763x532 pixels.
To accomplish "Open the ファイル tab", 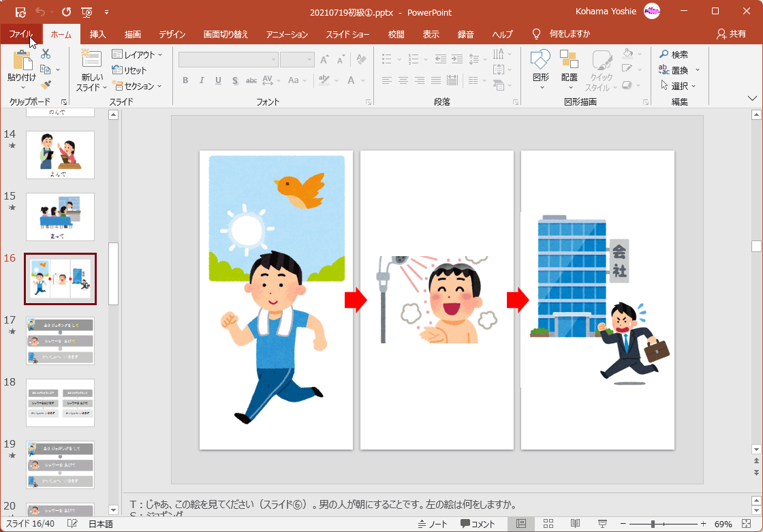I will 20,34.
